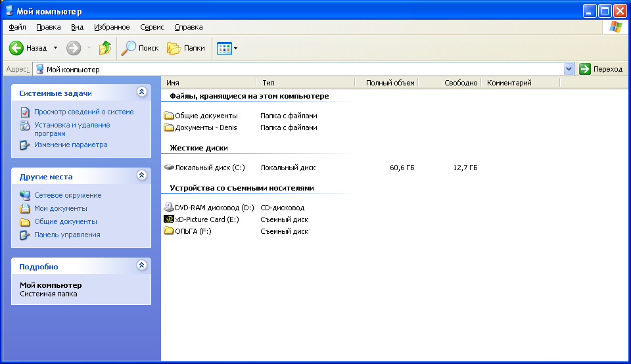The image size is (631, 364).
Task: Open the address bar dropdown arrow
Action: pos(569,69)
